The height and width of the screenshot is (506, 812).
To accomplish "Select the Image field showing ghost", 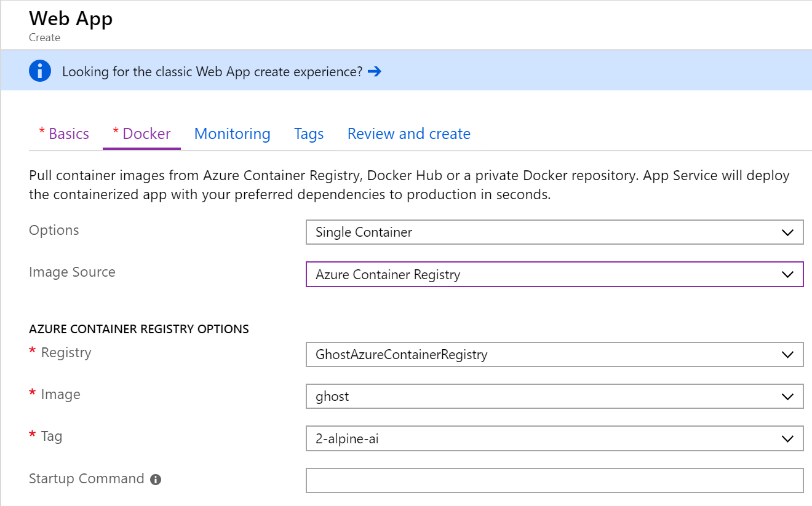I will pos(554,396).
